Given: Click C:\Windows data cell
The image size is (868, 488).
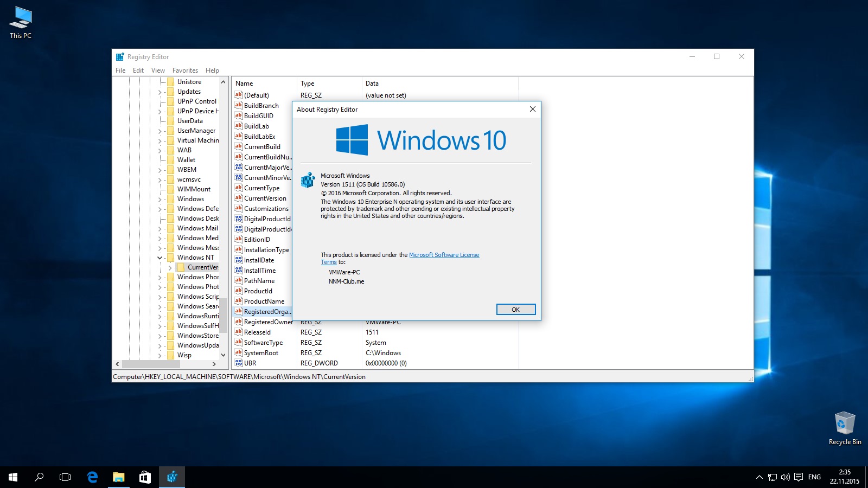Looking at the screenshot, I should (383, 353).
